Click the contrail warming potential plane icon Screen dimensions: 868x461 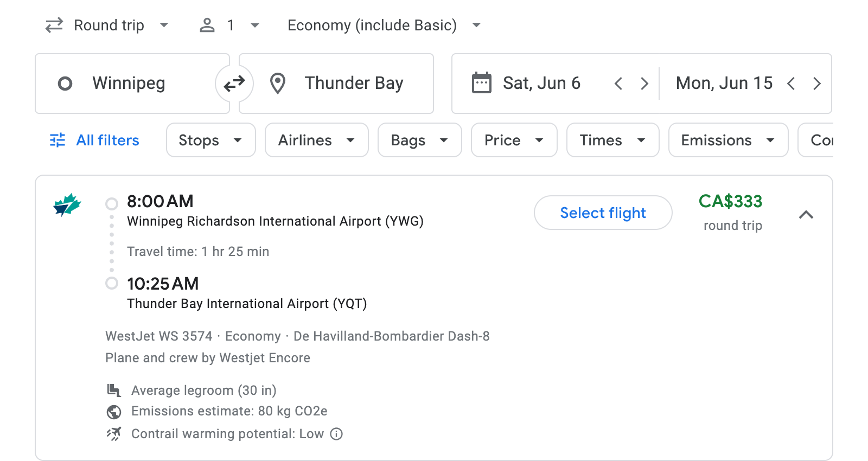pyautogui.click(x=113, y=434)
